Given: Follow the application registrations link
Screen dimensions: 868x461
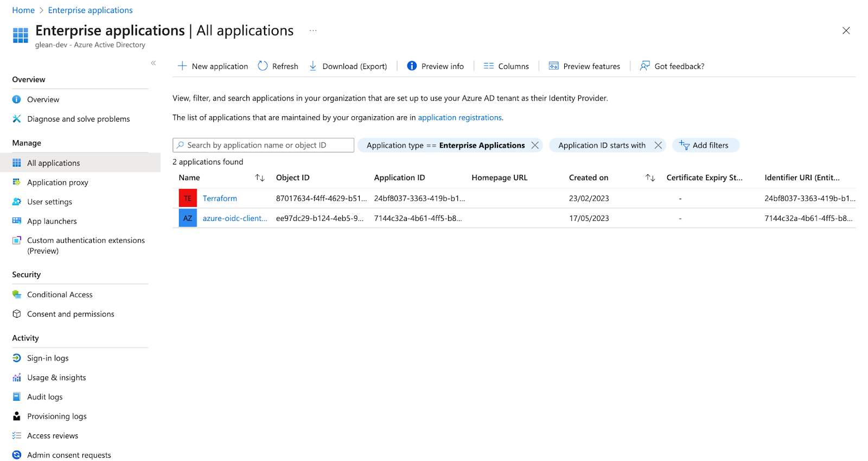Looking at the screenshot, I should point(459,117).
